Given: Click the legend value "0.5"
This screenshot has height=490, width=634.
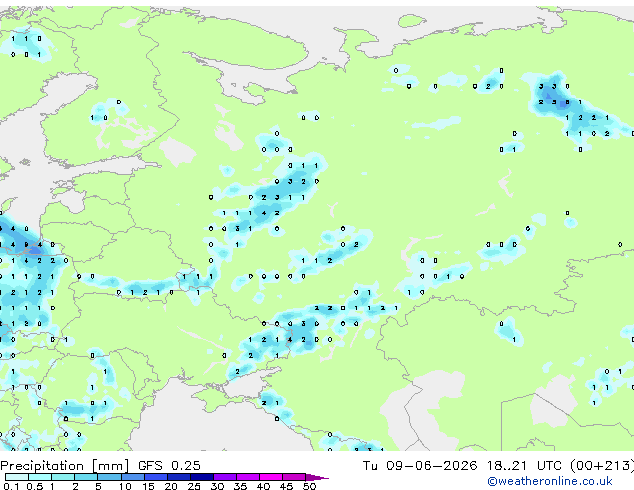Looking at the screenshot, I should [x=35, y=486].
